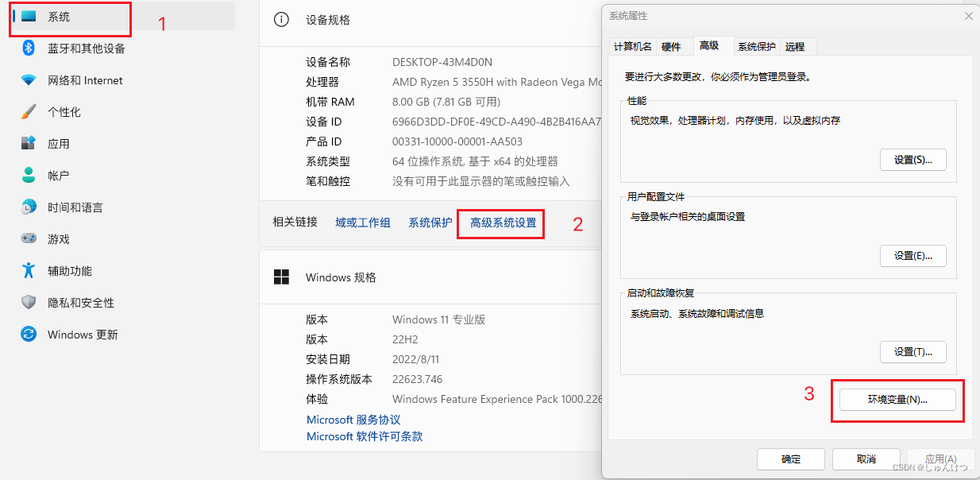
Task: Open 环境变量(N)... button
Action: (x=897, y=401)
